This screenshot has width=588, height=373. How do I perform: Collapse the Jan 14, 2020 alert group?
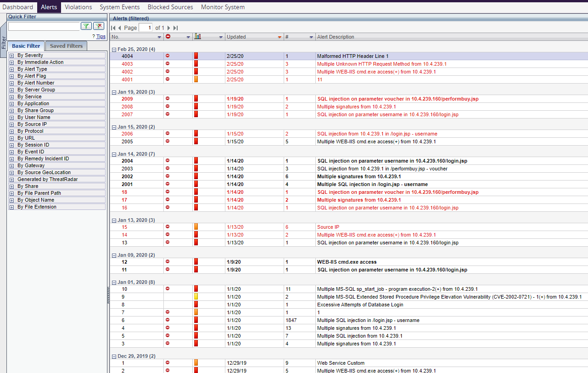113,154
